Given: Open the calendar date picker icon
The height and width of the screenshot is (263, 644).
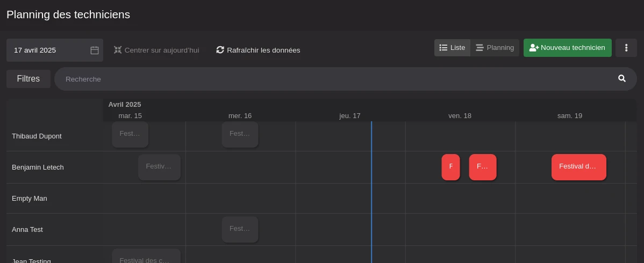Looking at the screenshot, I should [x=95, y=50].
